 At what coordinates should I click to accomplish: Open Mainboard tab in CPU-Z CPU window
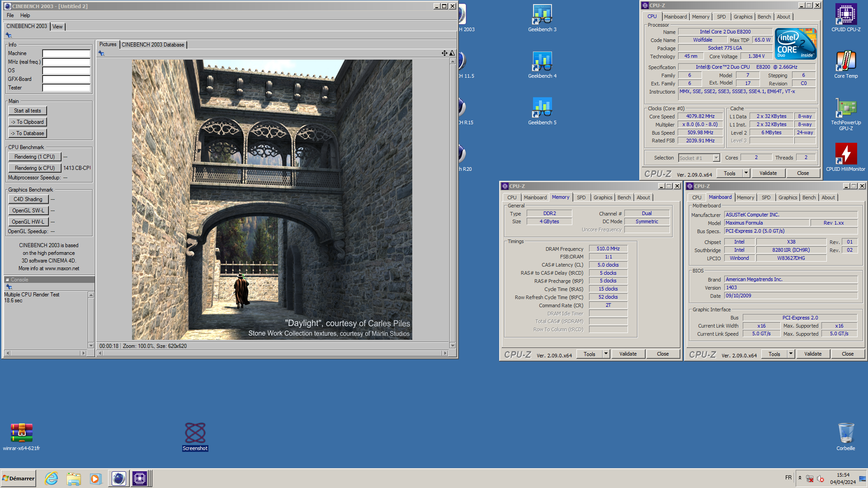(675, 17)
